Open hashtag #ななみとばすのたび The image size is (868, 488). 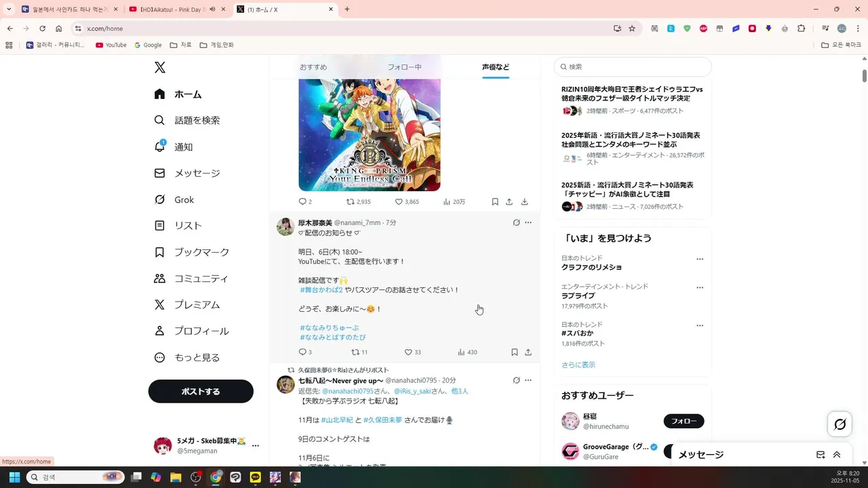click(333, 338)
